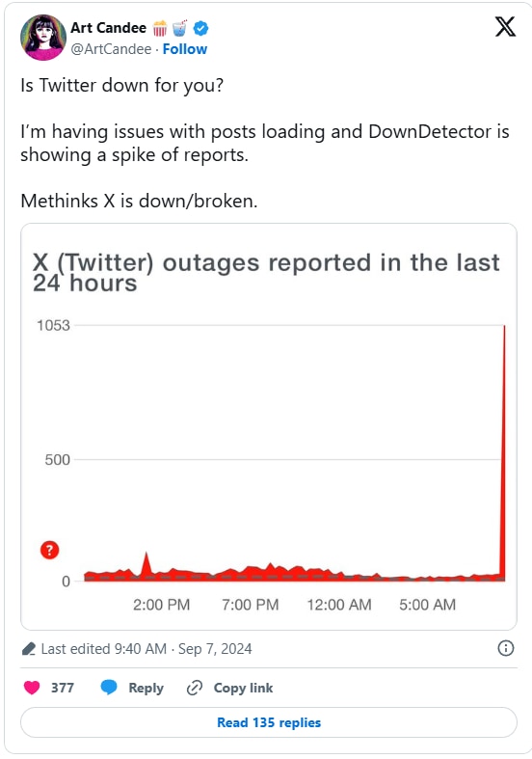
Task: Open the X logo link
Action: [x=505, y=26]
